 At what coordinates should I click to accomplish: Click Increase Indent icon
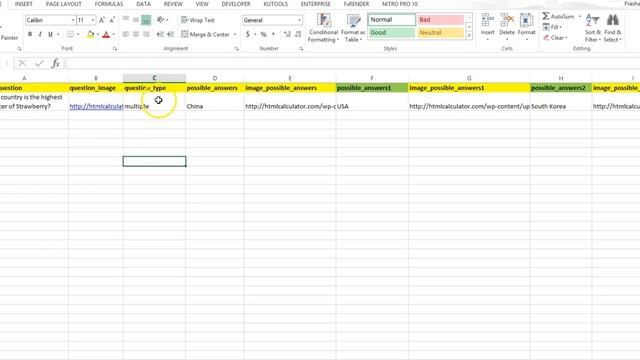(x=171, y=34)
